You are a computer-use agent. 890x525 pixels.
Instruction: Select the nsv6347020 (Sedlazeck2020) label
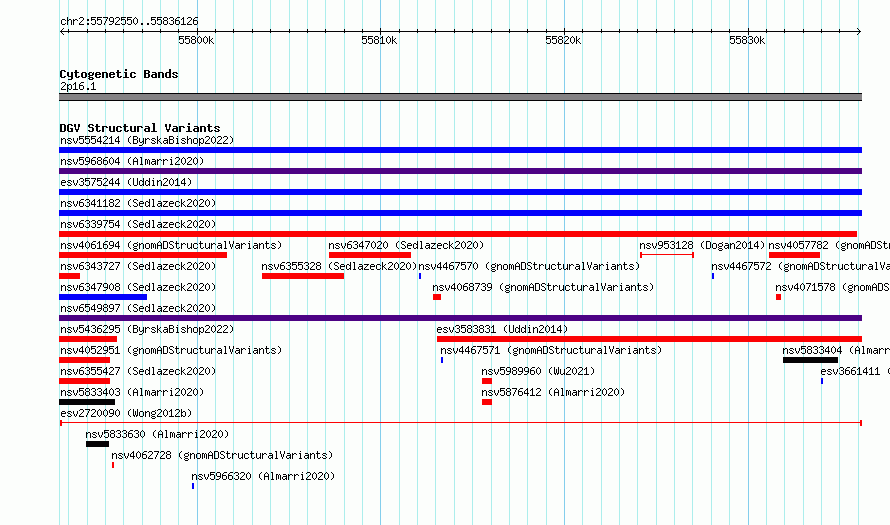[406, 245]
